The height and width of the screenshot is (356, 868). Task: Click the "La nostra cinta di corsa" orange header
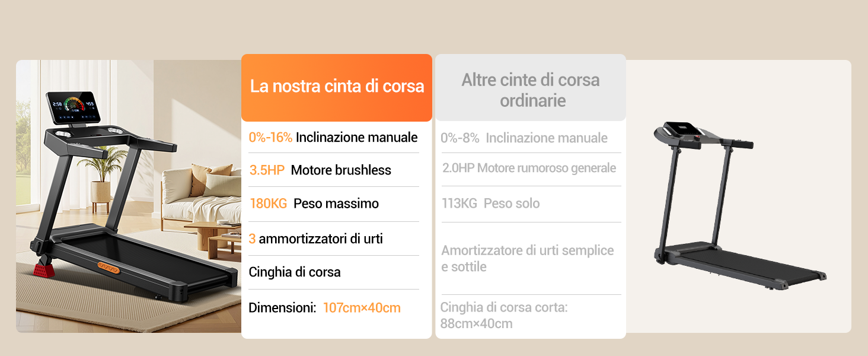(337, 88)
